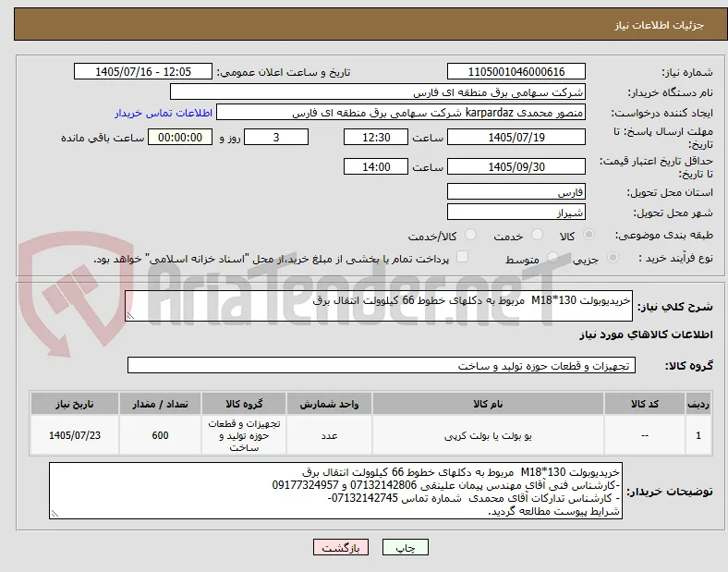Click the resize handle of buyer notes textarea
Screen dimensions: 728x572
coord(55,514)
